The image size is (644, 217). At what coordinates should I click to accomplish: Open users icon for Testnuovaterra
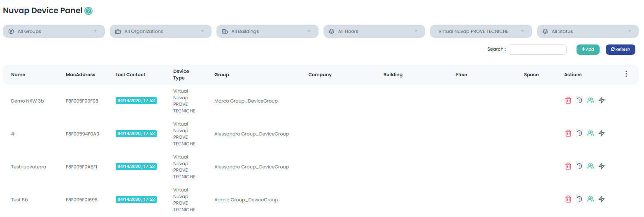click(591, 166)
